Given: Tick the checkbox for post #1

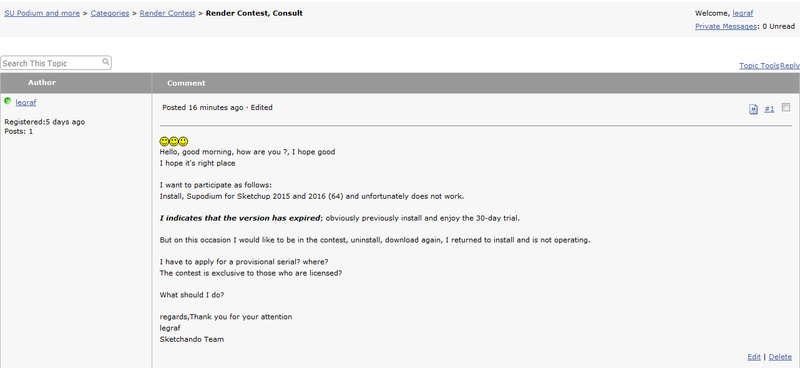Looking at the screenshot, I should (x=786, y=107).
